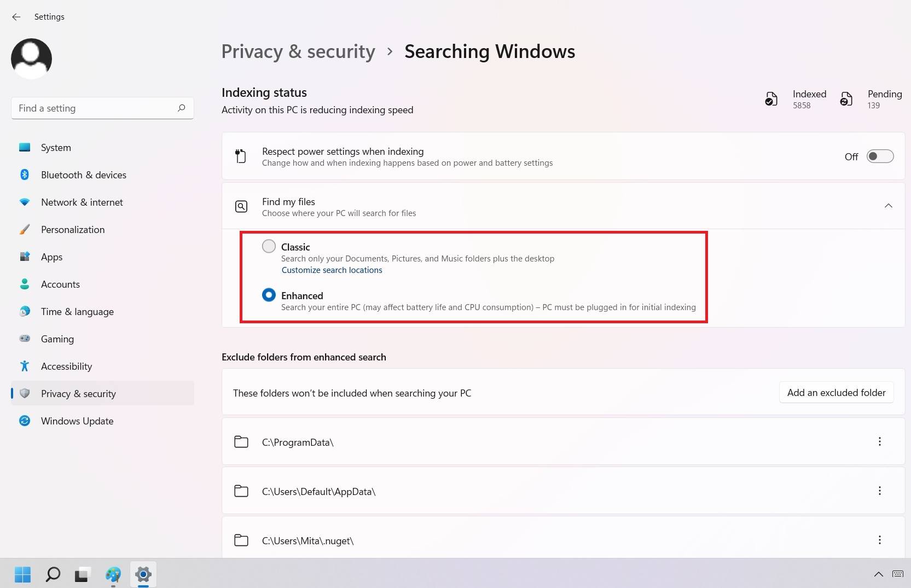
Task: Collapse the Find my files section
Action: pyautogui.click(x=888, y=206)
